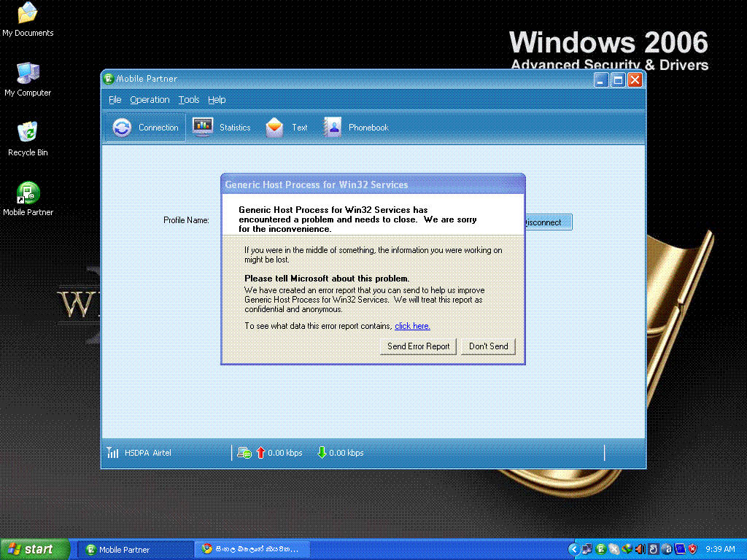Click the blue monitor tray icon
Screen dimensions: 747x560
[680, 549]
